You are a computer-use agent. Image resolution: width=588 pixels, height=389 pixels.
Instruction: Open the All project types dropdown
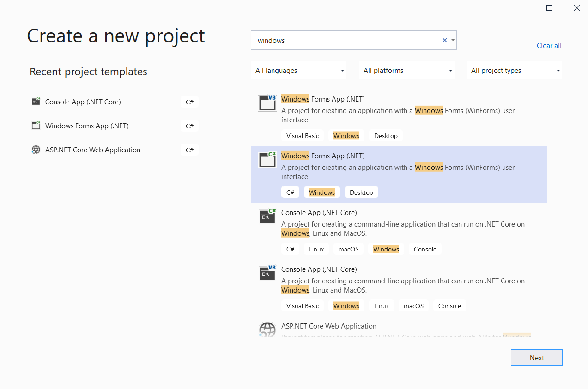[x=515, y=71]
